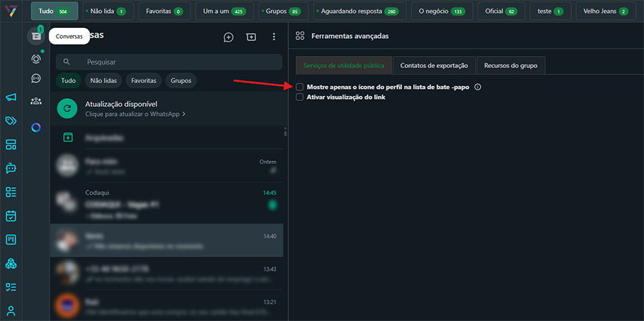Open the 'Recursos do grupo' tab
Viewport: 644px width, 321px height.
click(x=511, y=66)
